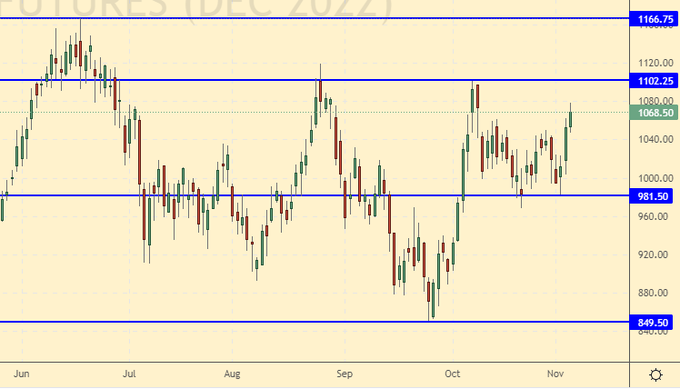The width and height of the screenshot is (680, 389).
Task: Click the Nov label on time axis
Action: tap(555, 374)
